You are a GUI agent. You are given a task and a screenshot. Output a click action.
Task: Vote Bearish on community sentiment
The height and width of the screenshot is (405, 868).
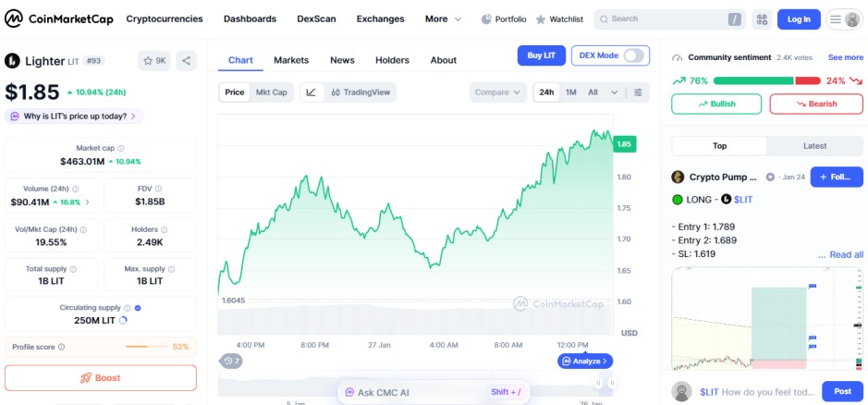[x=816, y=104]
